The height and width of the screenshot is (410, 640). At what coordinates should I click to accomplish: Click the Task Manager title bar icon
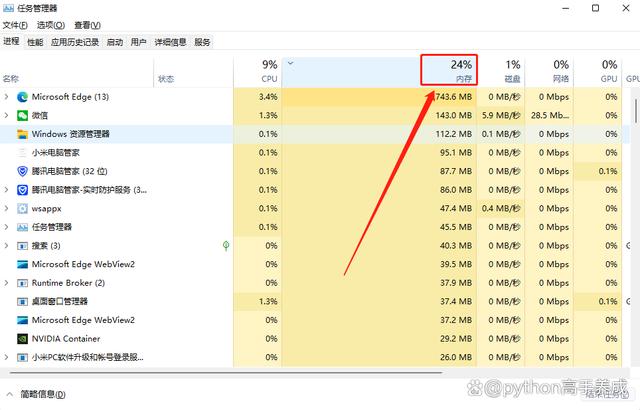click(x=8, y=8)
